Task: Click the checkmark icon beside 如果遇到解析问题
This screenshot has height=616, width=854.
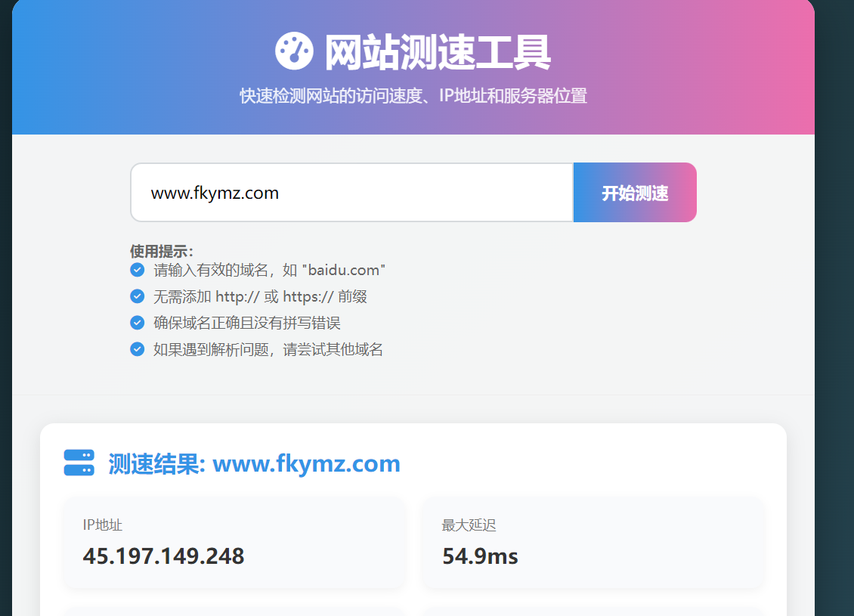Action: tap(137, 349)
